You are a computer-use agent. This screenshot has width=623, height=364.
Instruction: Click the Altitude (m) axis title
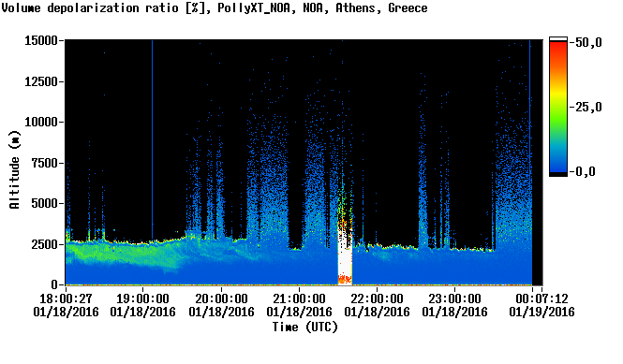click(15, 169)
